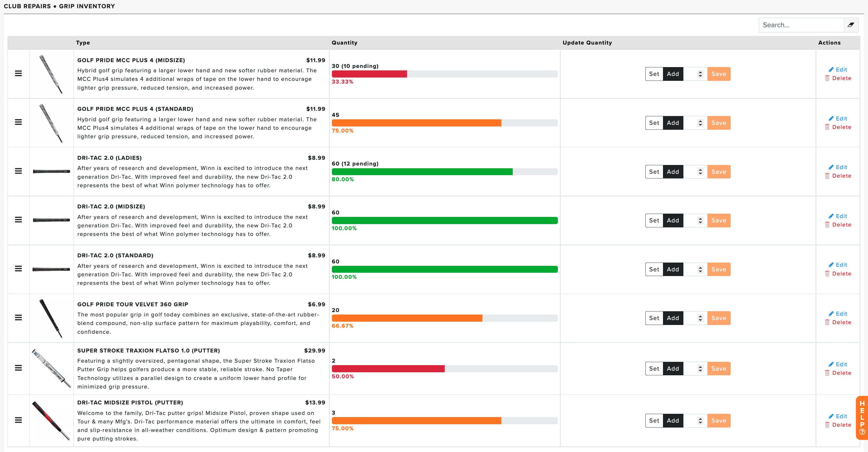Click drag handle for Dri-Tac 2.0 Standard

pyautogui.click(x=18, y=269)
